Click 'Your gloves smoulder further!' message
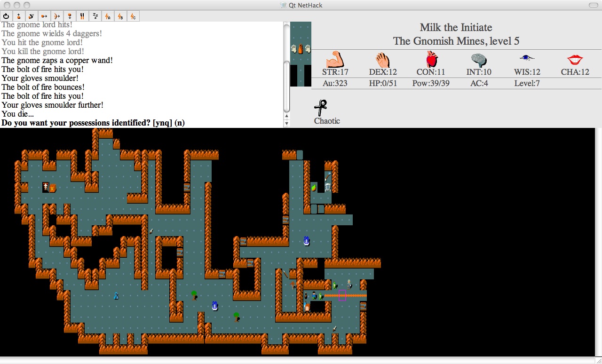Image resolution: width=602 pixels, height=364 pixels. (x=52, y=105)
